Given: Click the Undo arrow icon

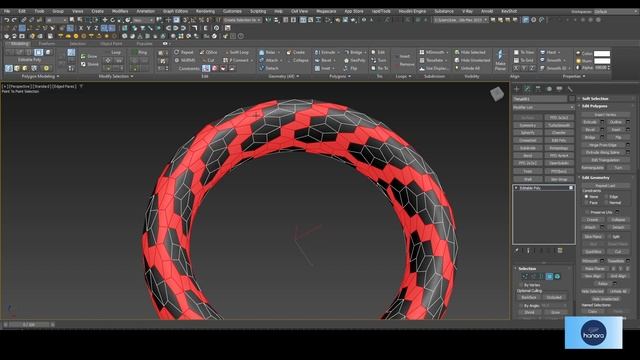Looking at the screenshot, I should tap(7, 20).
